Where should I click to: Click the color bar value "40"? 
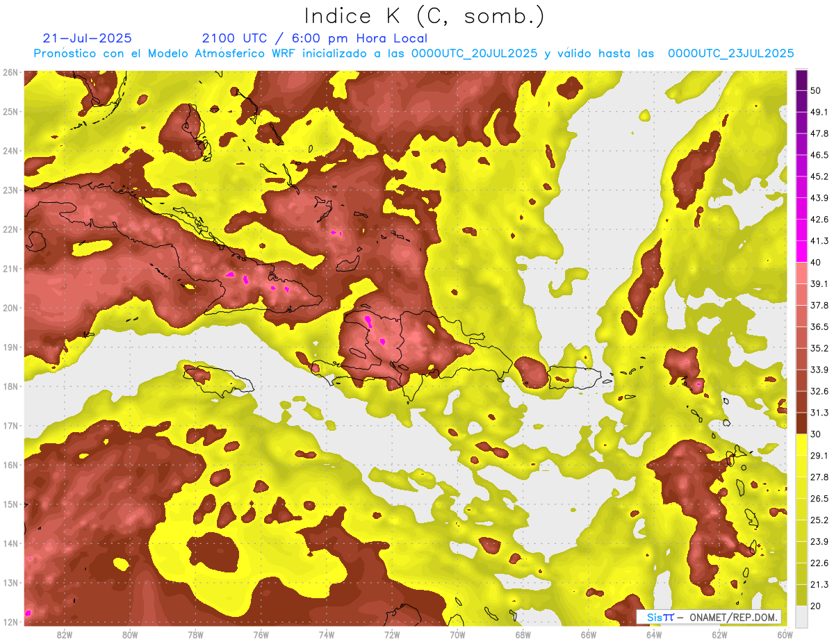click(x=816, y=262)
